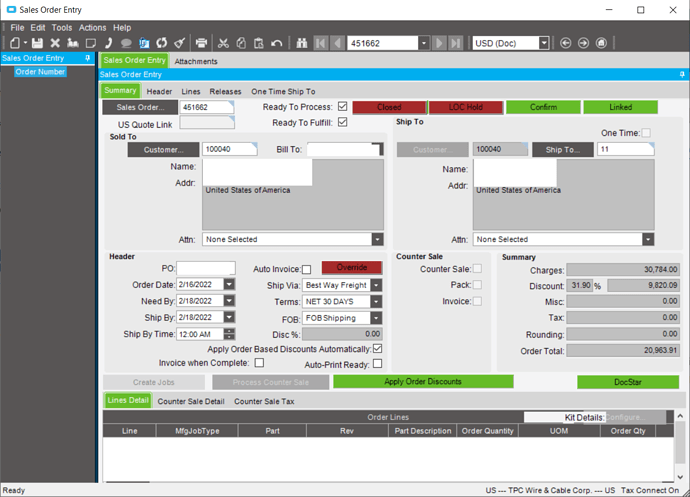690x497 pixels.
Task: Click the order lines scroll down arrow
Action: click(x=680, y=477)
